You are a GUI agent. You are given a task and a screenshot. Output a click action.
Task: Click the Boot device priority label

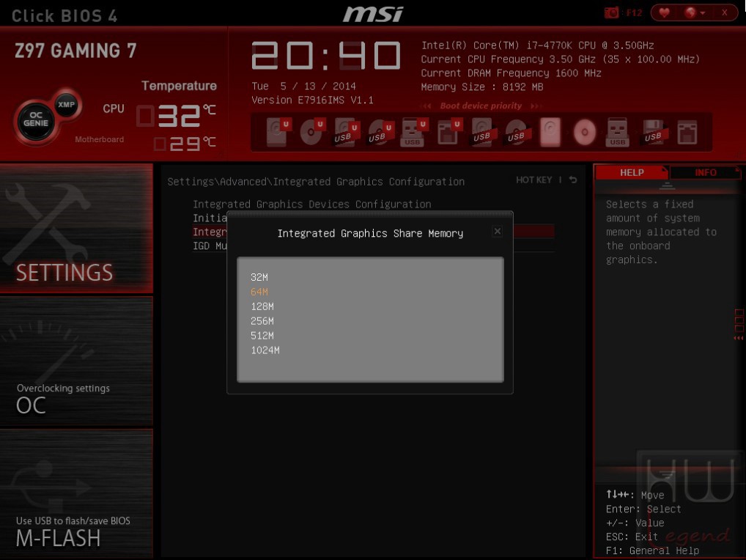pos(481,106)
